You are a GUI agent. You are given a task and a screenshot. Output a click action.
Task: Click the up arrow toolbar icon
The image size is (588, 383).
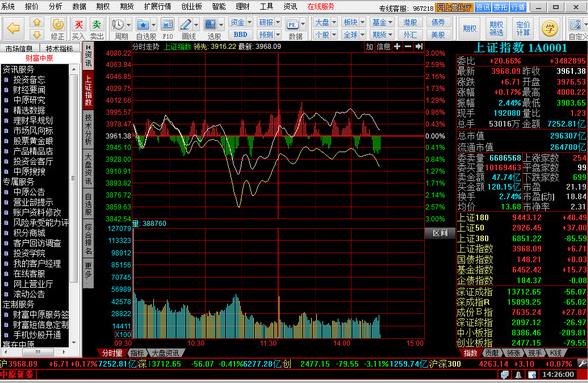[37, 23]
